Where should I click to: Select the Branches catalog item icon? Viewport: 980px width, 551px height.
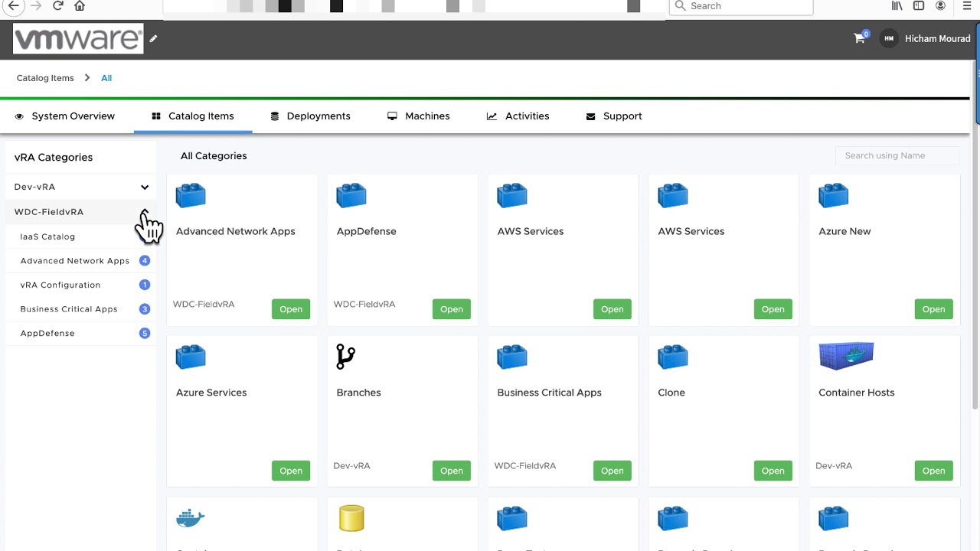(345, 357)
